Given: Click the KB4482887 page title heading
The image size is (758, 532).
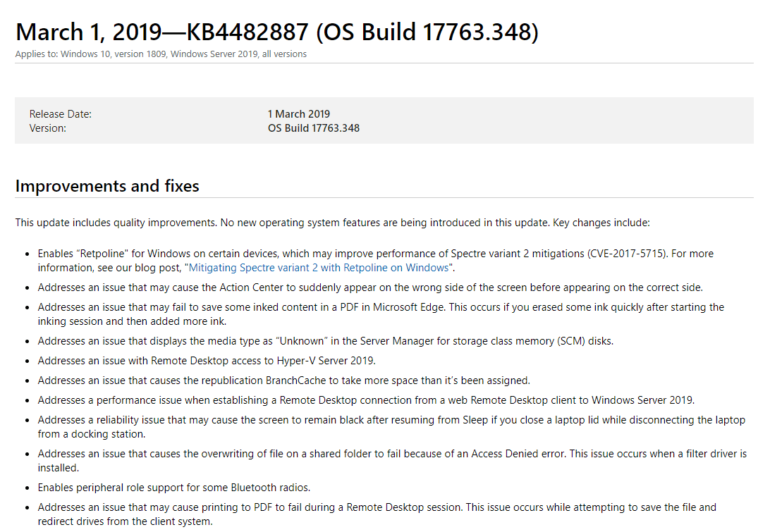Looking at the screenshot, I should [277, 32].
